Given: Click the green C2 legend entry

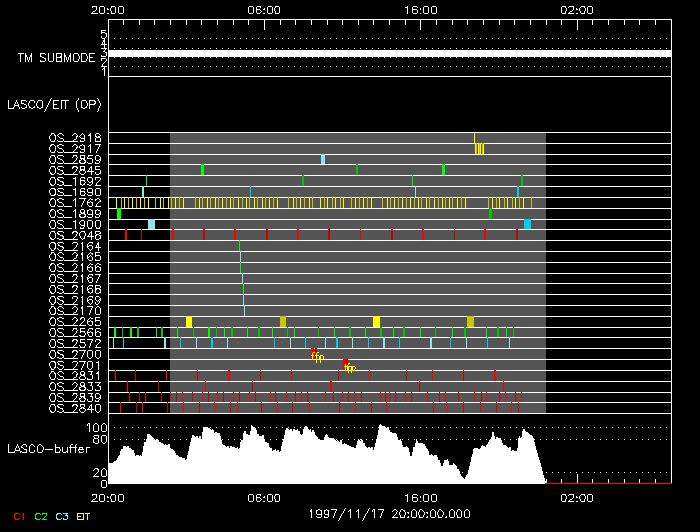Looking at the screenshot, I should pyautogui.click(x=41, y=516).
